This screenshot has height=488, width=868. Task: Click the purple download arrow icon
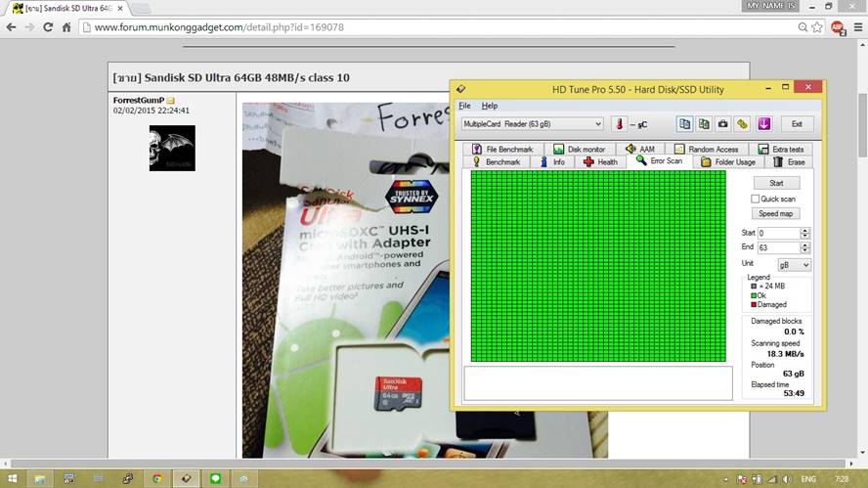click(x=764, y=124)
